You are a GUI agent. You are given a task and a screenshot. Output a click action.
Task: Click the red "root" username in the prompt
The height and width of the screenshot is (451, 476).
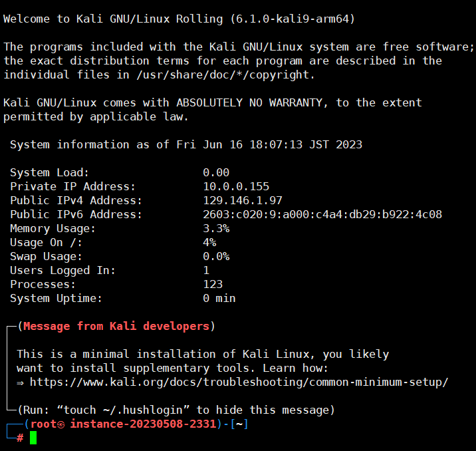click(x=43, y=424)
